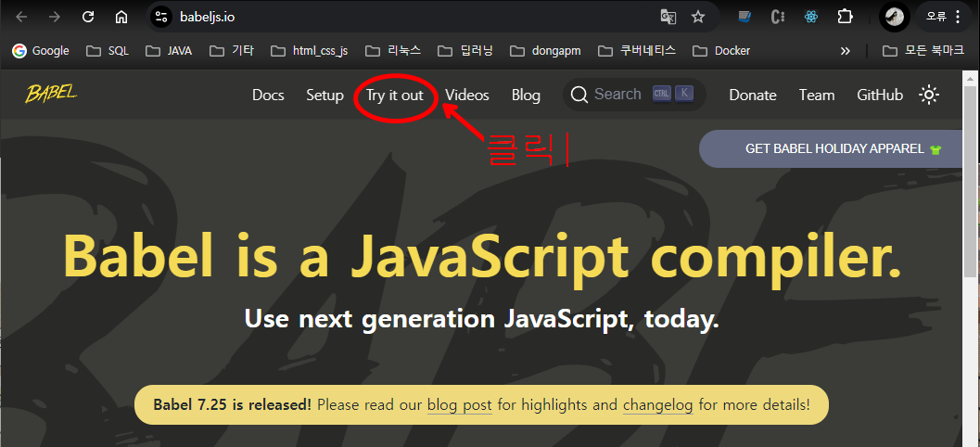Open the Google bookmark
The width and height of the screenshot is (980, 447).
(41, 51)
